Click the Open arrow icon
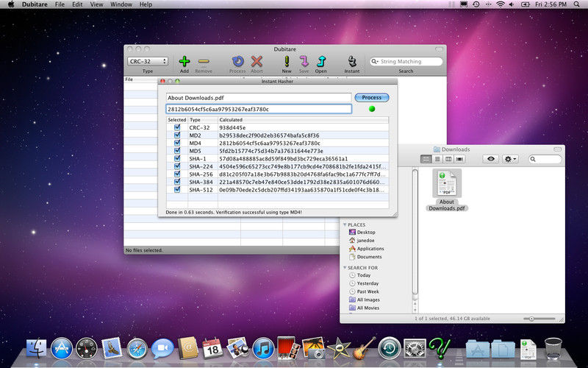 coord(321,61)
